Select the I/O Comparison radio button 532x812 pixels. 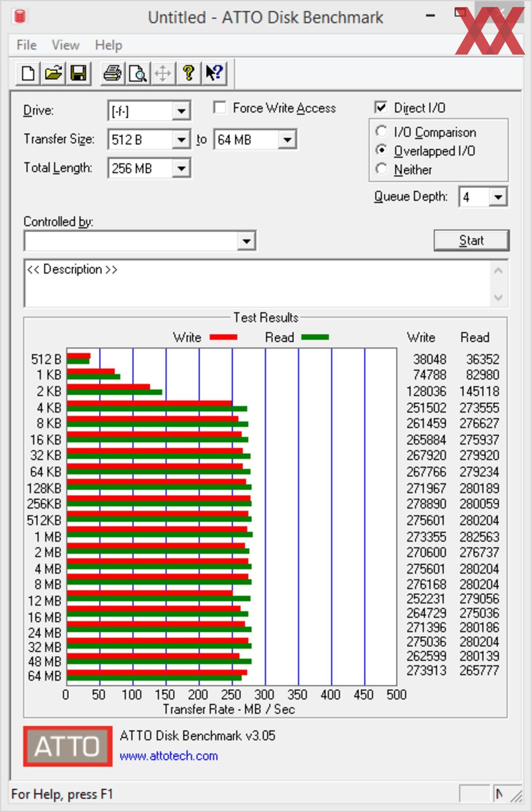[x=381, y=132]
